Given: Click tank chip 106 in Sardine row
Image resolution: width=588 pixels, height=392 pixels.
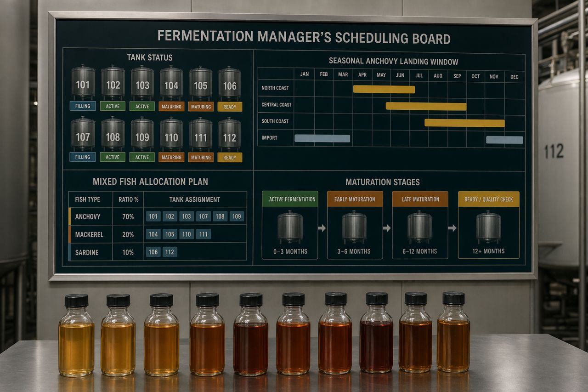Looking at the screenshot, I should tap(153, 252).
